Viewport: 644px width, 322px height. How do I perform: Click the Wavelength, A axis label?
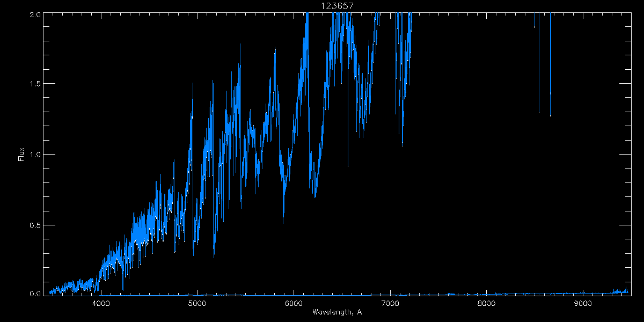click(337, 312)
